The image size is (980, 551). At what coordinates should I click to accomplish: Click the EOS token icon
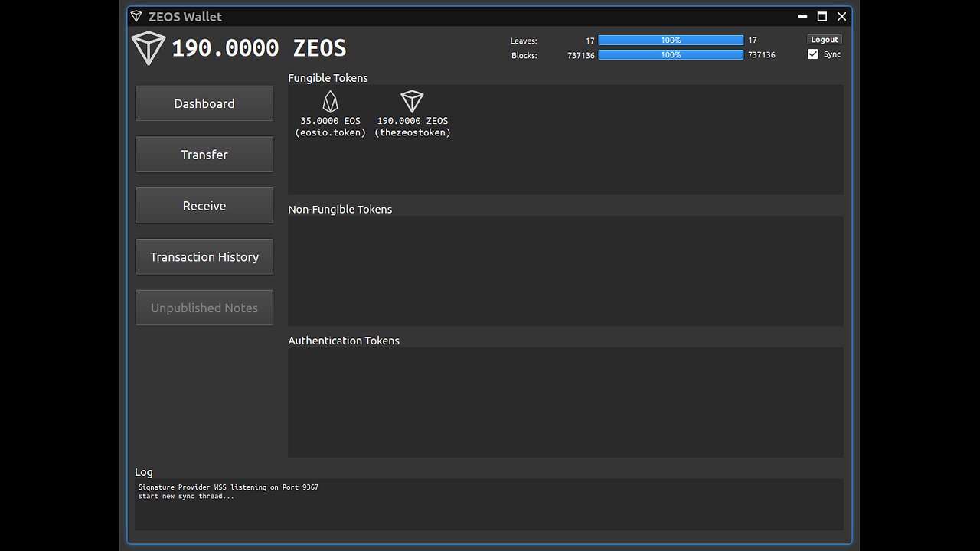330,102
